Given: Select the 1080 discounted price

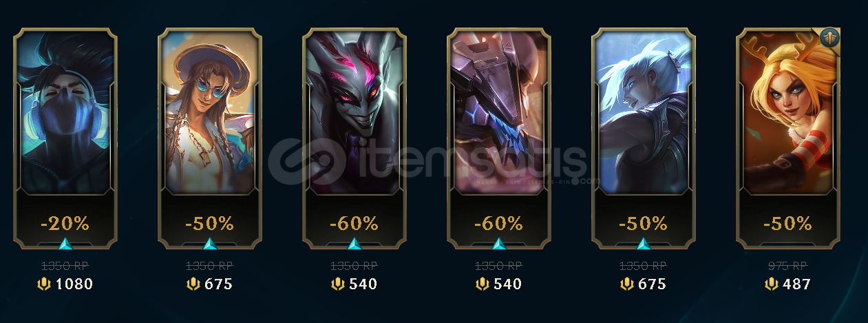Looking at the screenshot, I should [74, 284].
